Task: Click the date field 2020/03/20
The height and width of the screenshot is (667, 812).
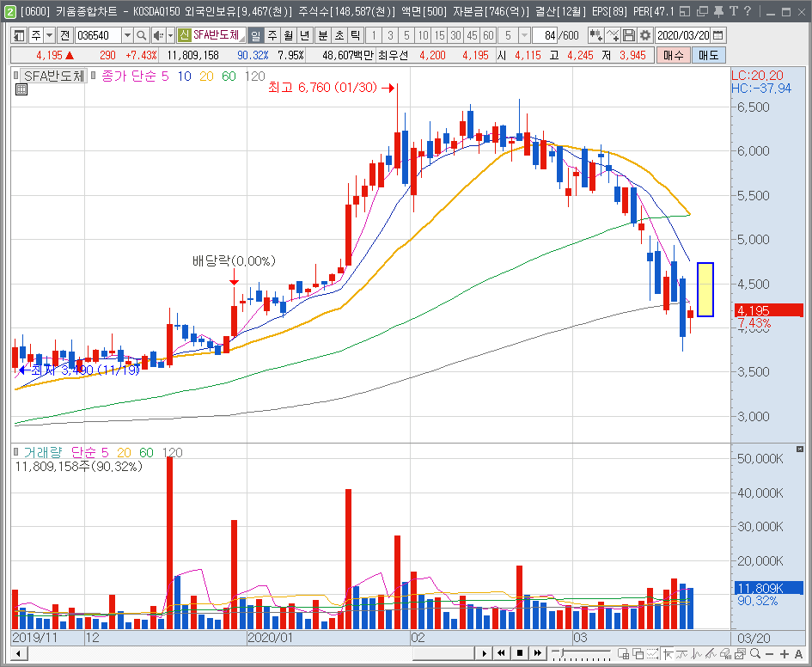Action: 682,35
